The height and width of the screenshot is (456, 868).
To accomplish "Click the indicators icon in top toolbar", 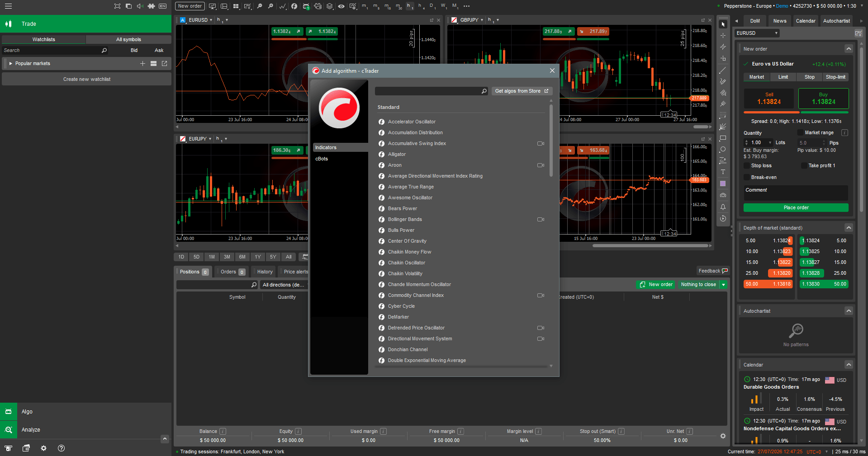I will [x=294, y=6].
